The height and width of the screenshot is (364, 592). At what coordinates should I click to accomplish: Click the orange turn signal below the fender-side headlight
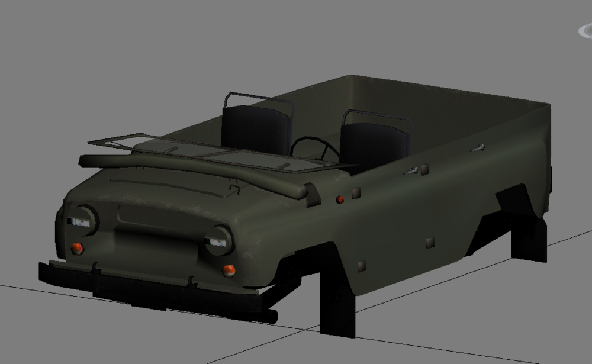point(229,270)
